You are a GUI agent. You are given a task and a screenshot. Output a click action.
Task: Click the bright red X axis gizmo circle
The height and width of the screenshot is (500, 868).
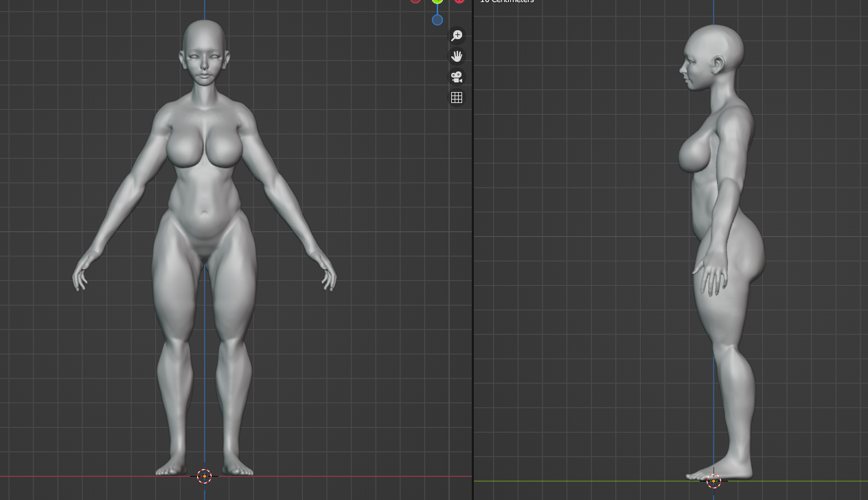click(459, 1)
